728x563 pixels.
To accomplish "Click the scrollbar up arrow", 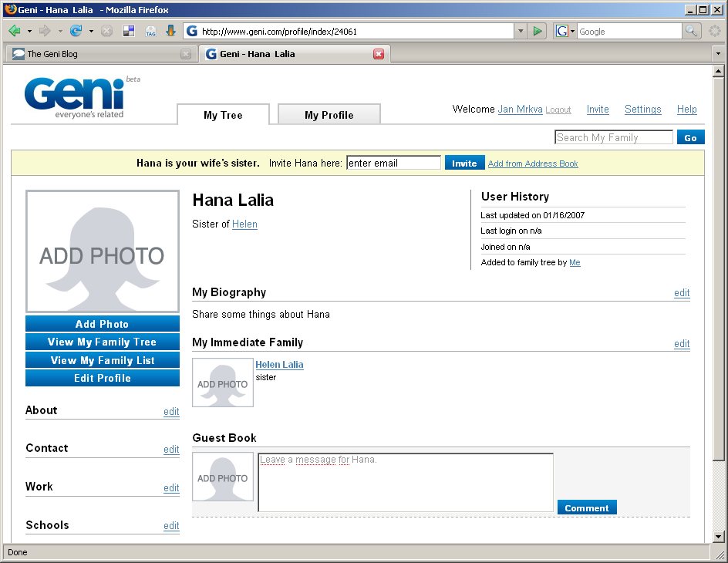I will tap(718, 71).
